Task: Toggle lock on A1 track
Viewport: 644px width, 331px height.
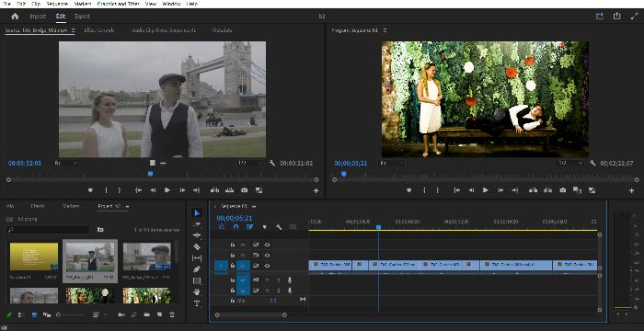Action: (232, 280)
